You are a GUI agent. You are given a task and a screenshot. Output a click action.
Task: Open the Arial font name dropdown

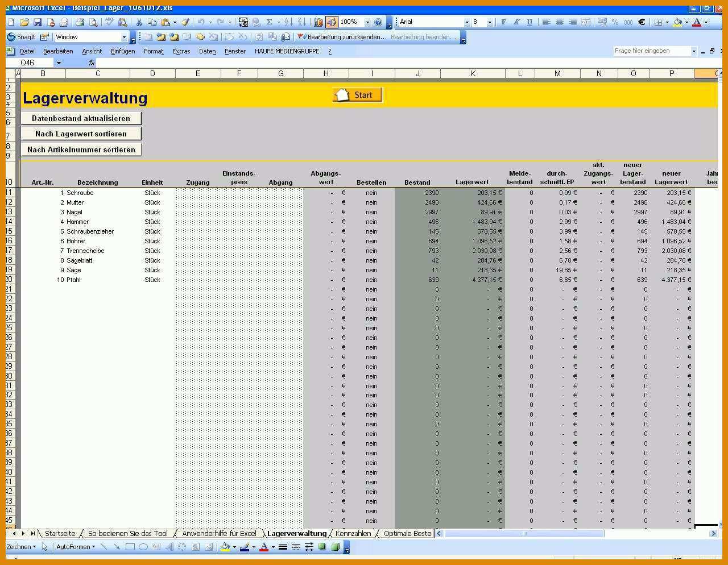(x=467, y=22)
